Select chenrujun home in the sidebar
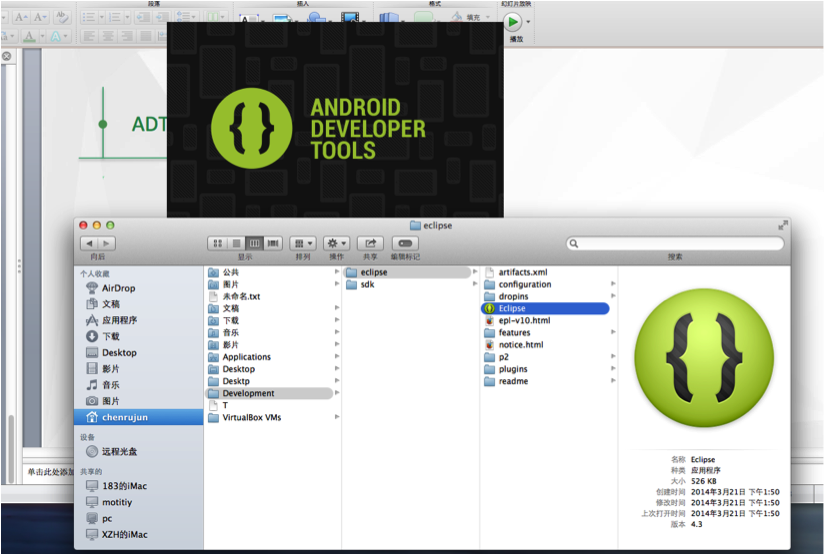 coord(139,417)
